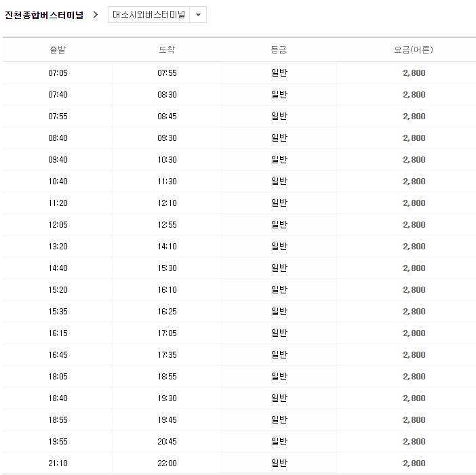Select the 16:45 departure time
Screen dimensions: 476x475
[58, 355]
